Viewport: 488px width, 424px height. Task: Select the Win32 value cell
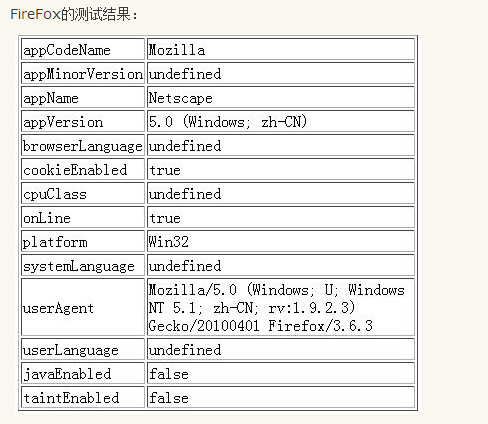pos(281,242)
